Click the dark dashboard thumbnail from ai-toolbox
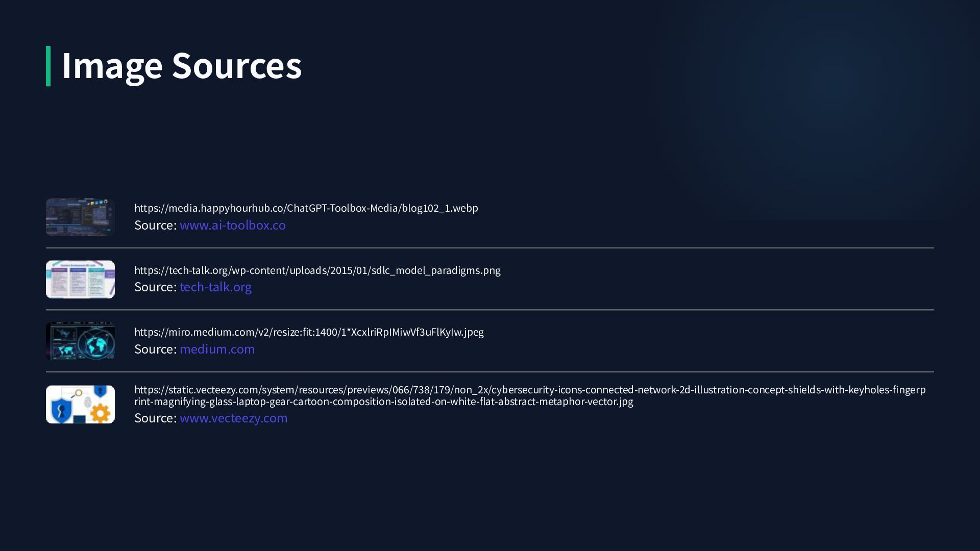Screen dimensions: 980x551 pyautogui.click(x=80, y=217)
